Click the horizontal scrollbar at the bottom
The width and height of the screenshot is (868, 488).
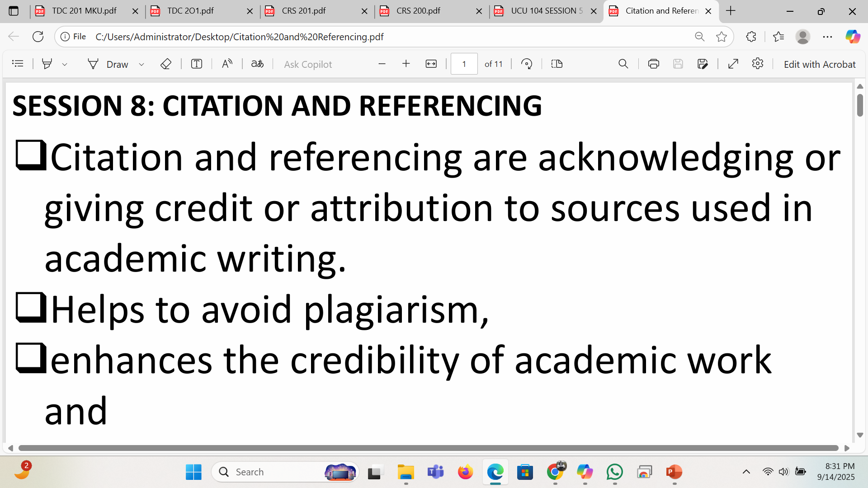point(428,448)
